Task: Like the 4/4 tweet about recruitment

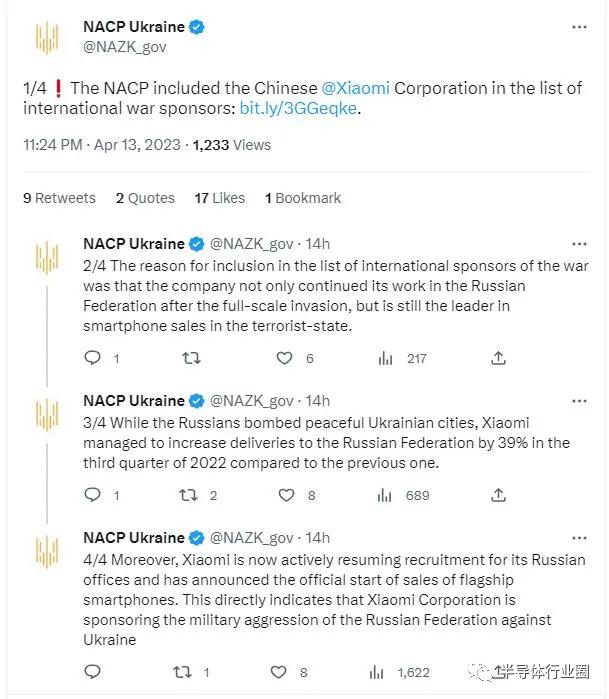Action: coord(279,672)
